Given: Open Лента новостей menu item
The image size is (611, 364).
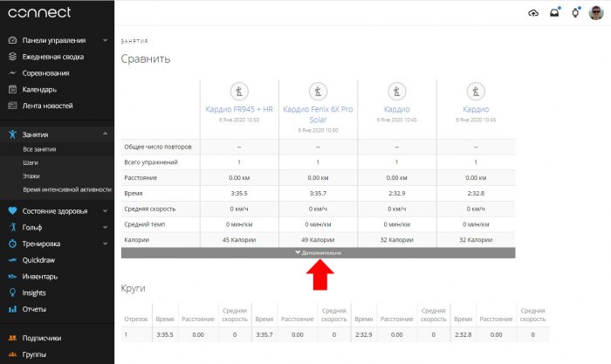Looking at the screenshot, I should (x=47, y=106).
